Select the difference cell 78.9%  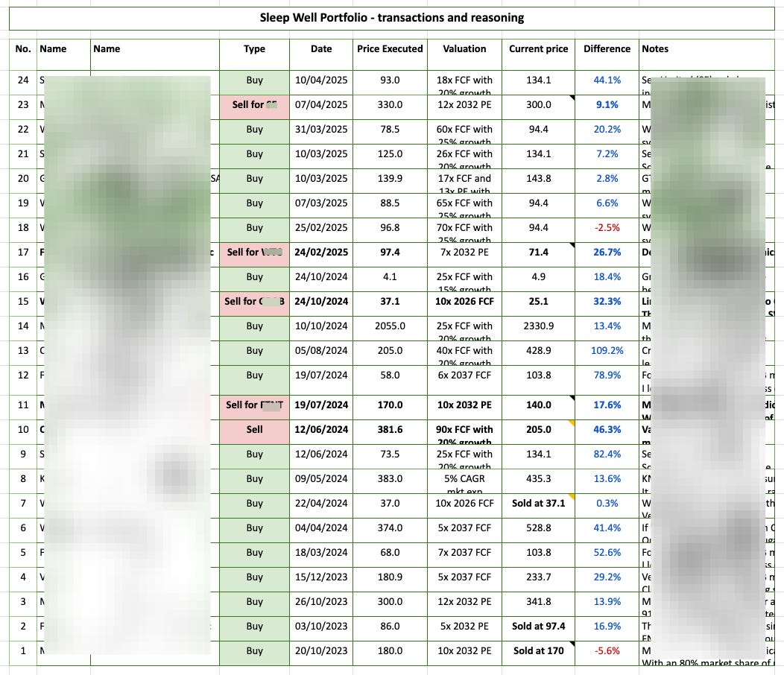coord(607,380)
